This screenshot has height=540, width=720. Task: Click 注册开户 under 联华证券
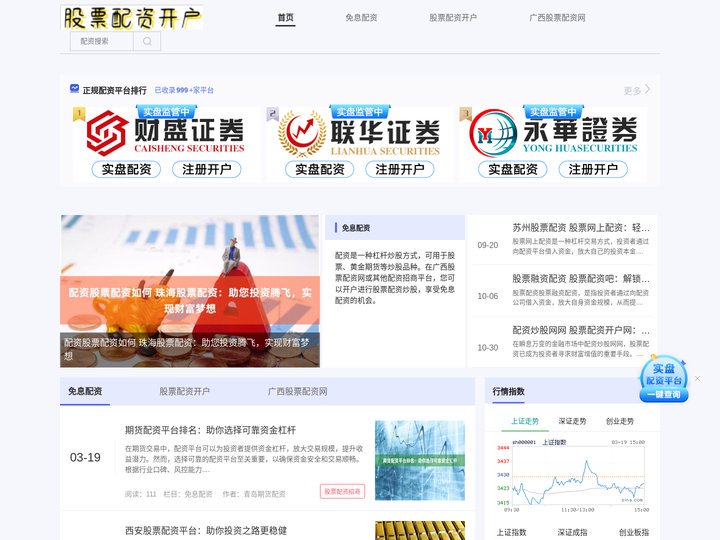pyautogui.click(x=400, y=169)
